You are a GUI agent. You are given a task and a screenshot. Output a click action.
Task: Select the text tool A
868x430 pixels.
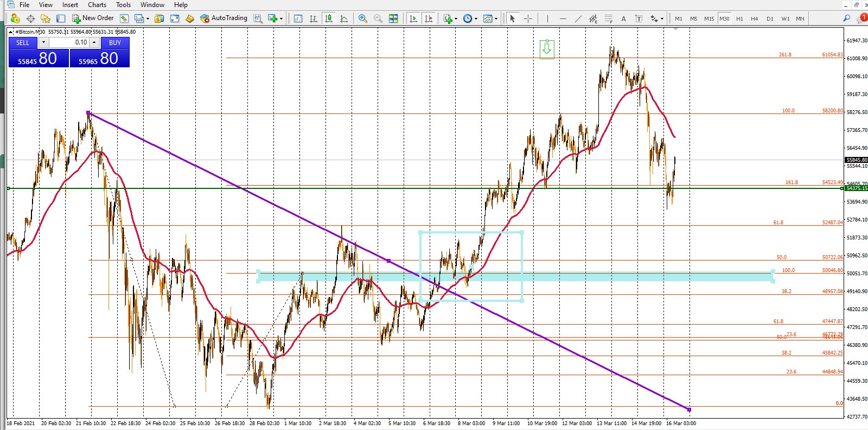point(623,18)
